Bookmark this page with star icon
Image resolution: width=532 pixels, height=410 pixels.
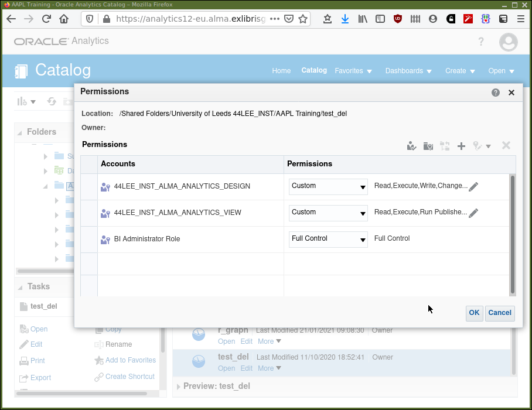(x=303, y=19)
